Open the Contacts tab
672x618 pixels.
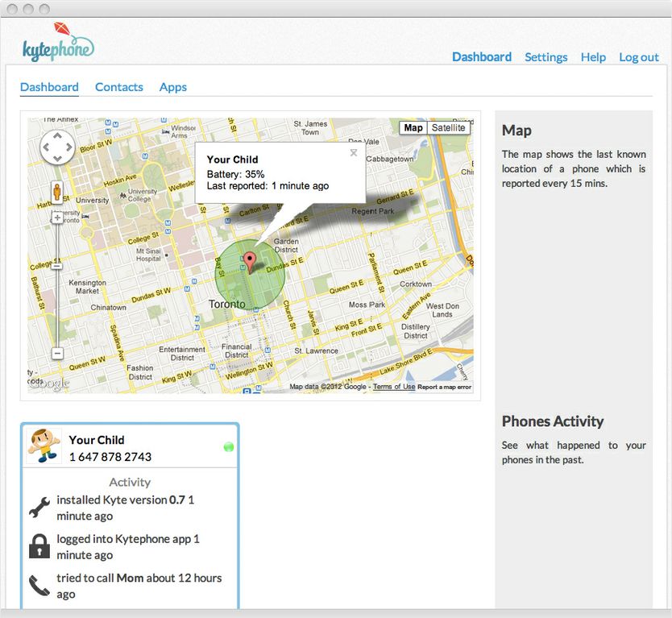[x=118, y=87]
